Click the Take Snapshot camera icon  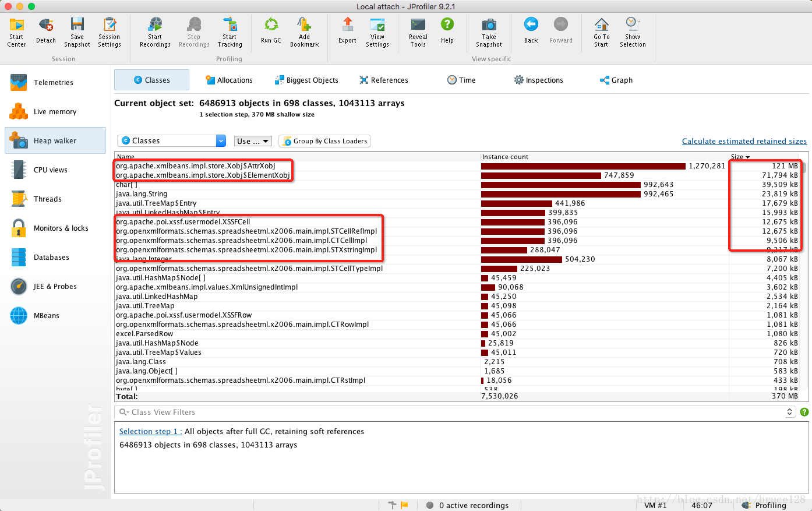[489, 32]
